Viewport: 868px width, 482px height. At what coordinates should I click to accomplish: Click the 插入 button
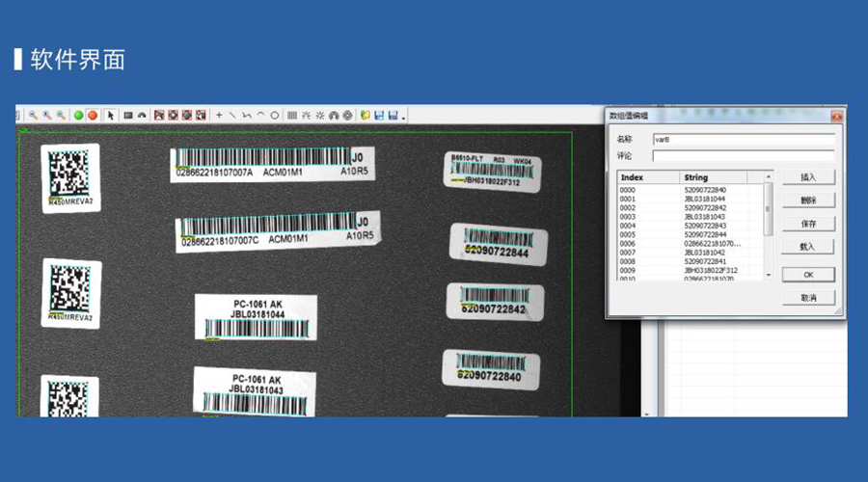[808, 177]
